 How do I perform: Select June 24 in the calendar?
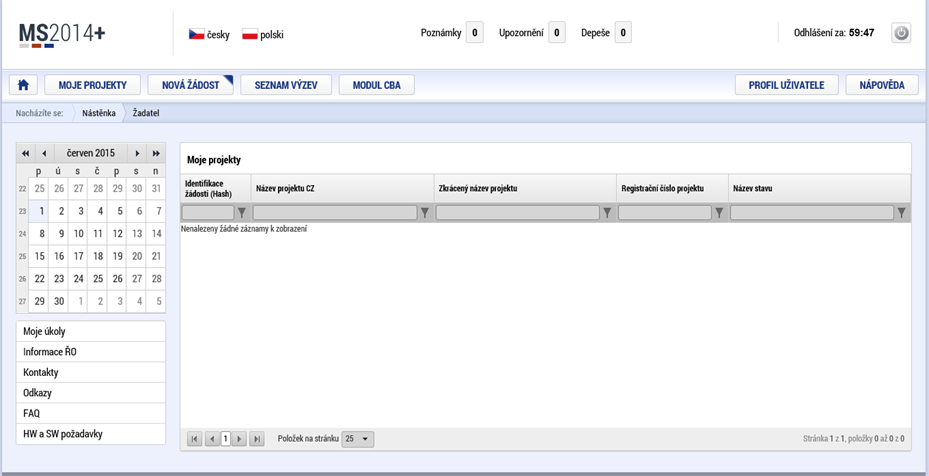(79, 279)
